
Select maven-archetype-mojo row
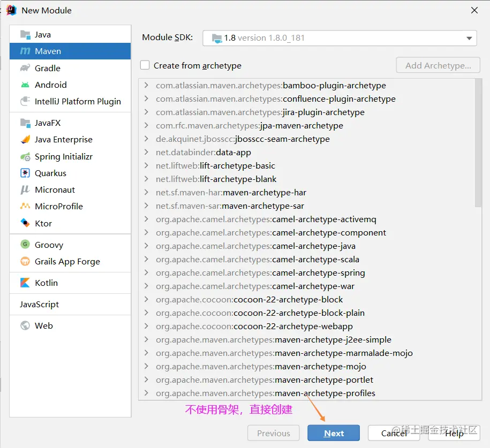pyautogui.click(x=306, y=367)
